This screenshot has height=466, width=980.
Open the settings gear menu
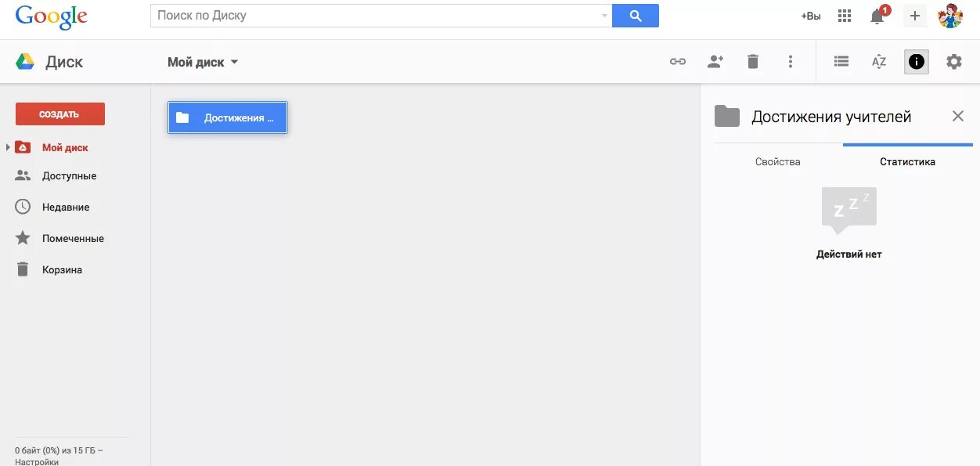[954, 62]
